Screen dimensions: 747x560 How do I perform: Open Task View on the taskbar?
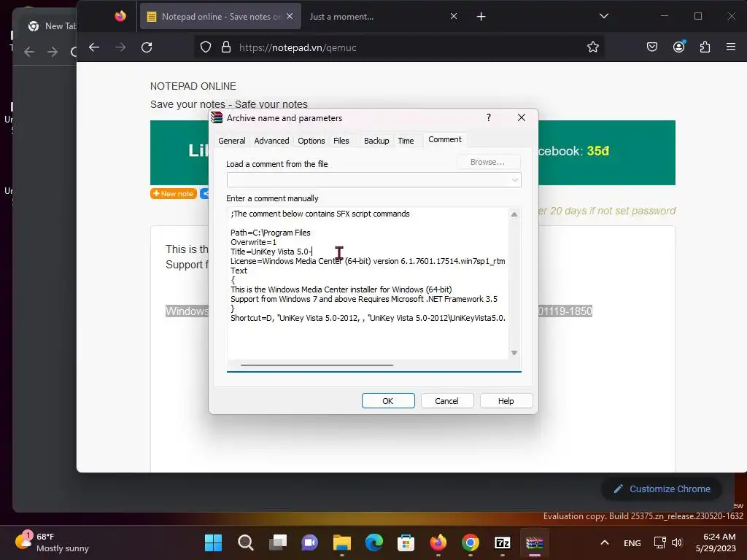pyautogui.click(x=278, y=542)
